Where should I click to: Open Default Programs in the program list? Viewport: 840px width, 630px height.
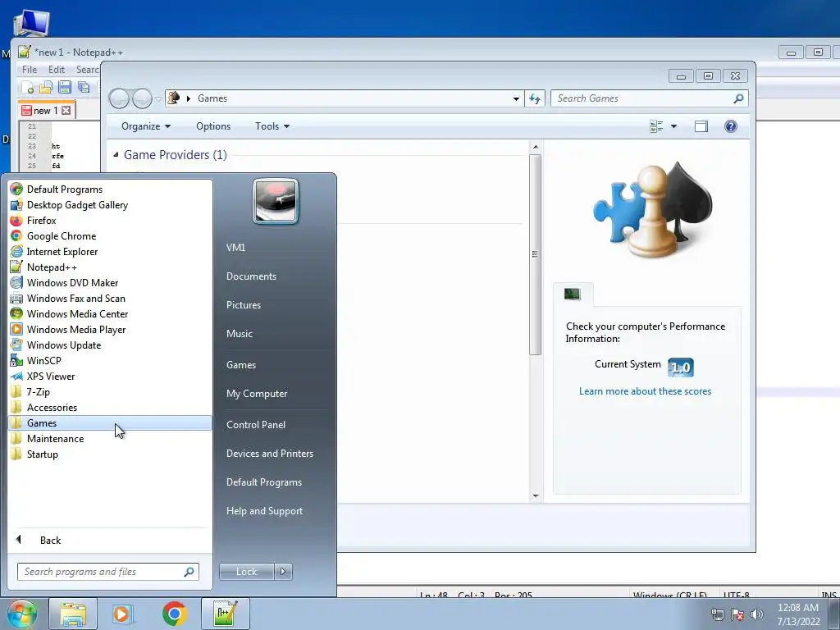(110, 189)
